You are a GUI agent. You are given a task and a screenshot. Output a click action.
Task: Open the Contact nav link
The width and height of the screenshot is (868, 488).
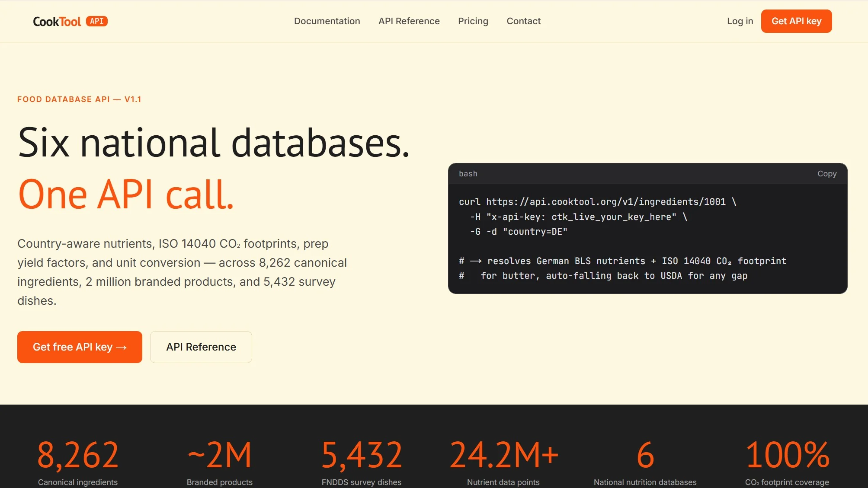[523, 21]
